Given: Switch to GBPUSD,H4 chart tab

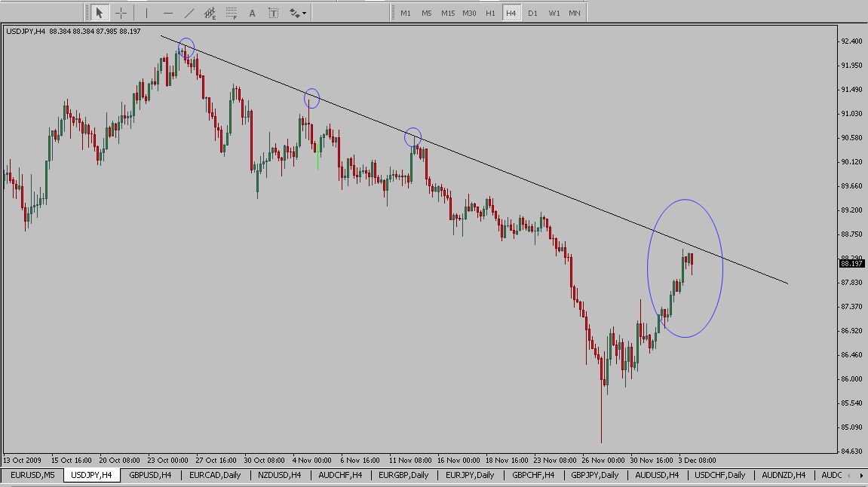Looking at the screenshot, I should (150, 475).
